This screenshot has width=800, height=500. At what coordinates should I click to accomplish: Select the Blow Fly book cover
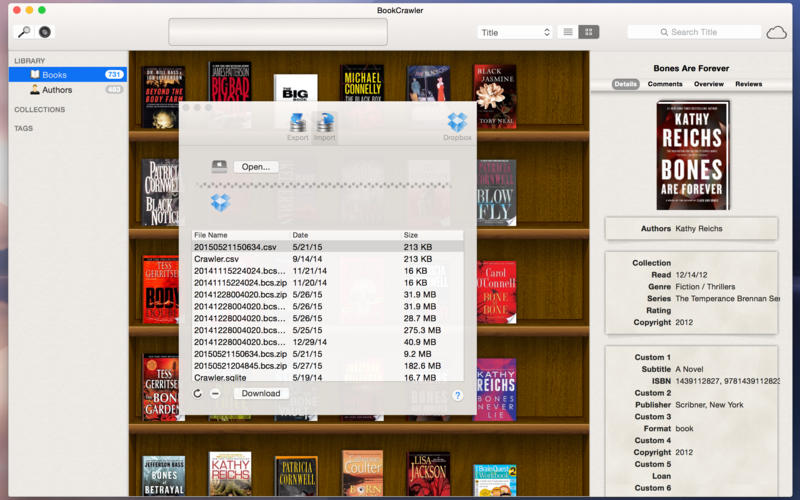(496, 193)
